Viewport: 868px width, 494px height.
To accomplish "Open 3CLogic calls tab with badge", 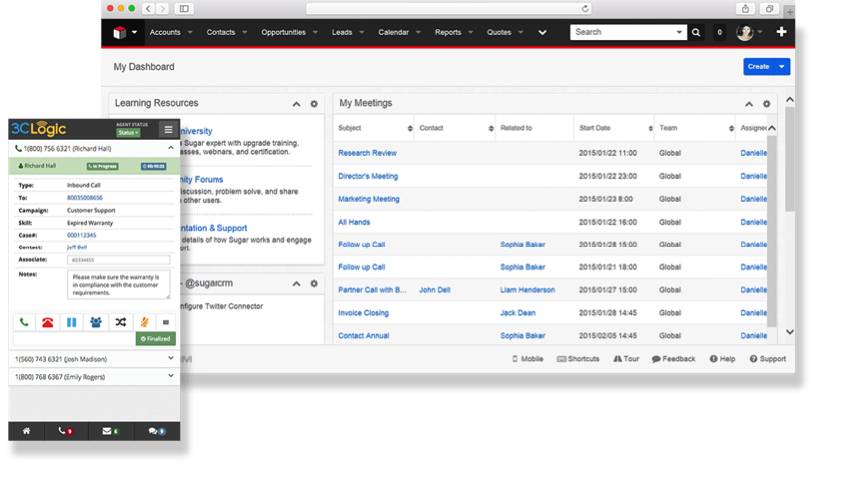I will pyautogui.click(x=65, y=431).
